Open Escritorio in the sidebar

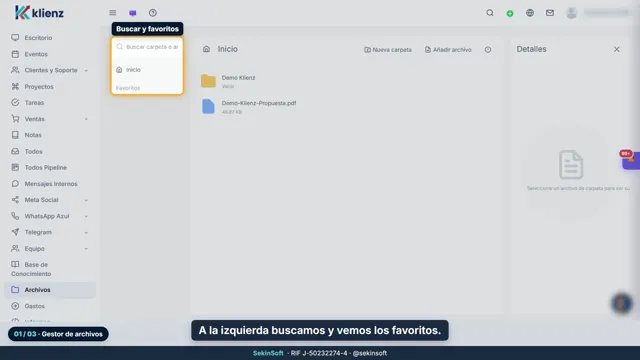[50, 38]
